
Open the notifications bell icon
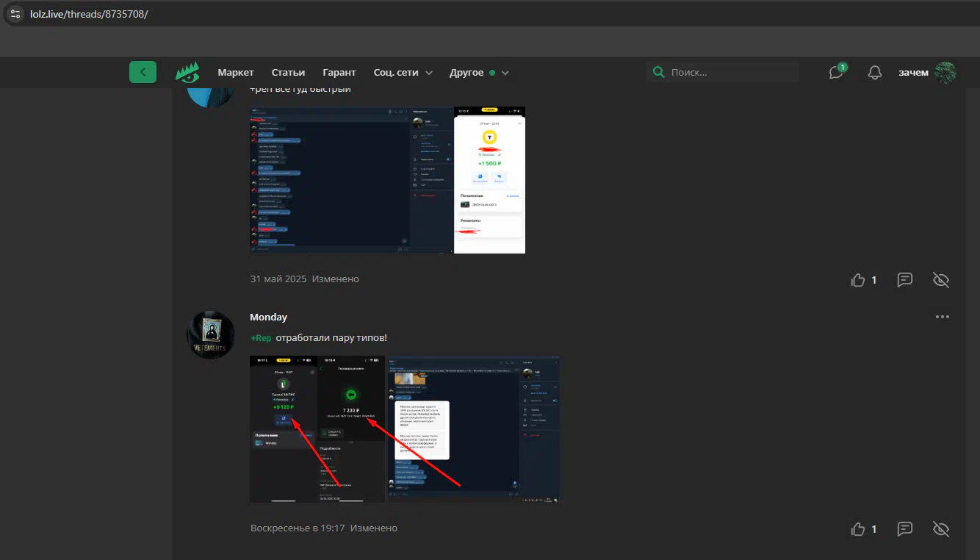[874, 72]
